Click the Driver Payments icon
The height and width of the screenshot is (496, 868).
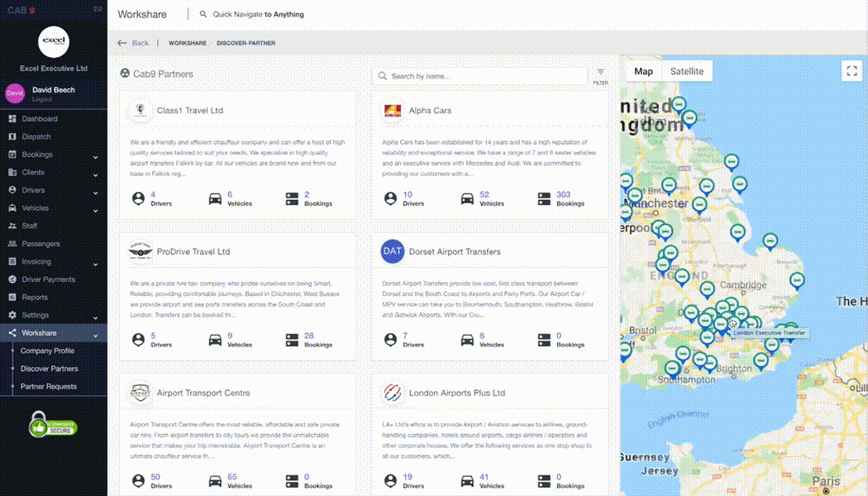tap(12, 279)
